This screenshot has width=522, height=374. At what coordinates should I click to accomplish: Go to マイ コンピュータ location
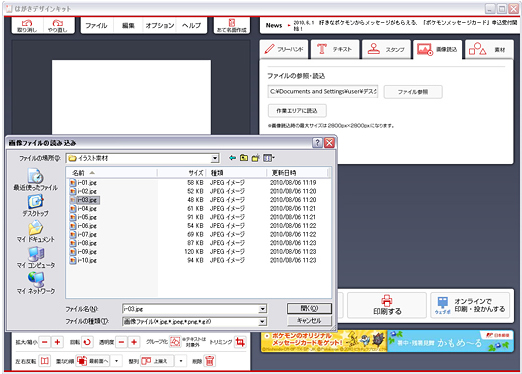click(x=35, y=257)
